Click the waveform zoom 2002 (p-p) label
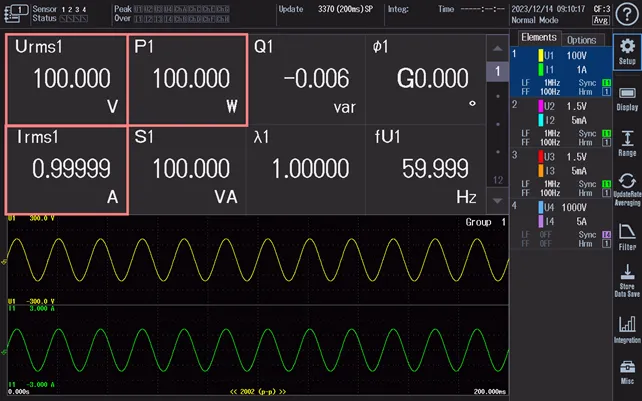 [x=258, y=392]
